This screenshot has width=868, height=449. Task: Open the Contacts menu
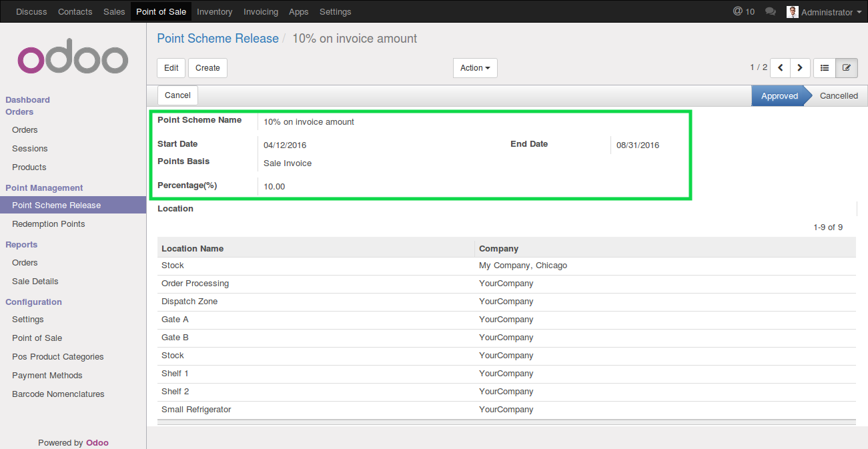coord(75,11)
